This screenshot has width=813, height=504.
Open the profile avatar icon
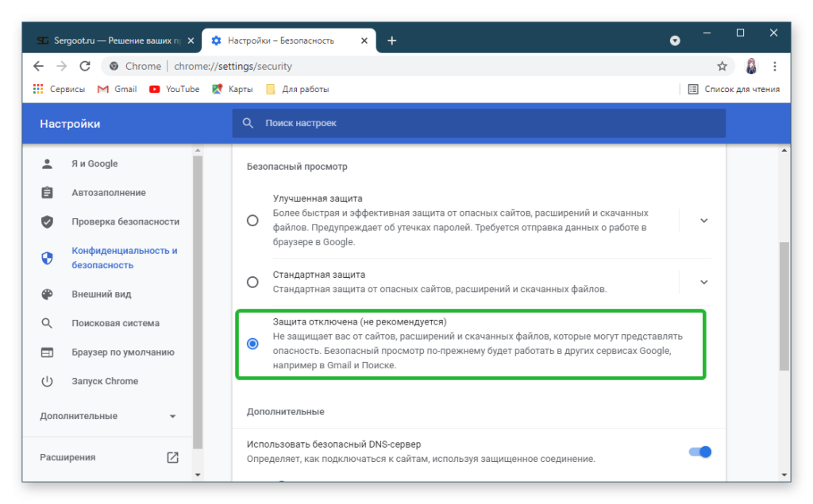(x=751, y=67)
